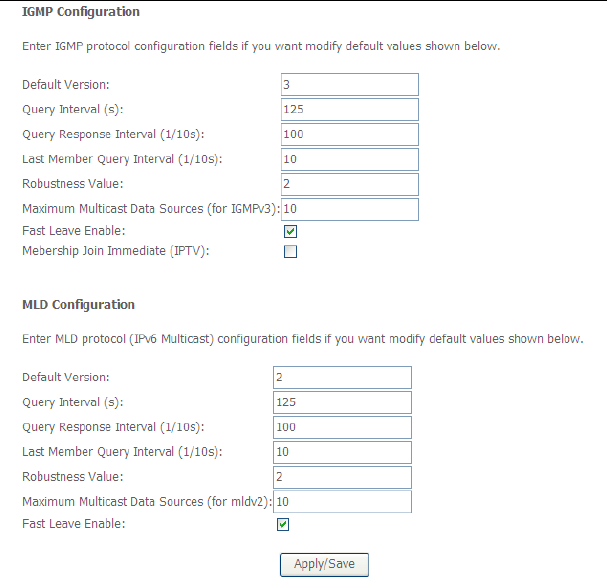Viewport: 607px width, 579px height.
Task: Click the MLD Configuration heading
Action: coord(78,305)
